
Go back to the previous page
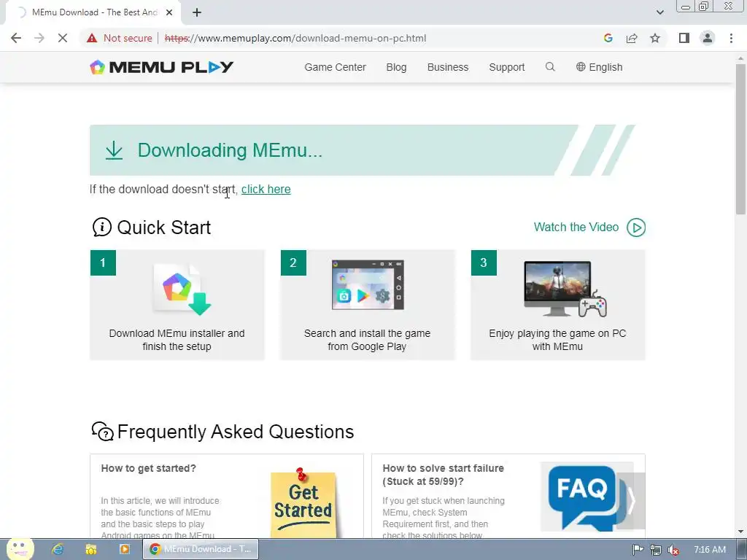point(16,38)
